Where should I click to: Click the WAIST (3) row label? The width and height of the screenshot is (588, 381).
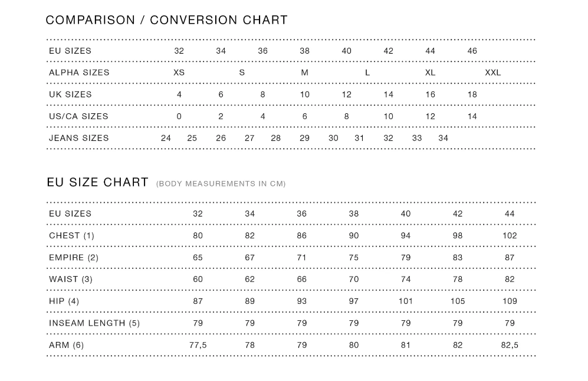(x=71, y=280)
